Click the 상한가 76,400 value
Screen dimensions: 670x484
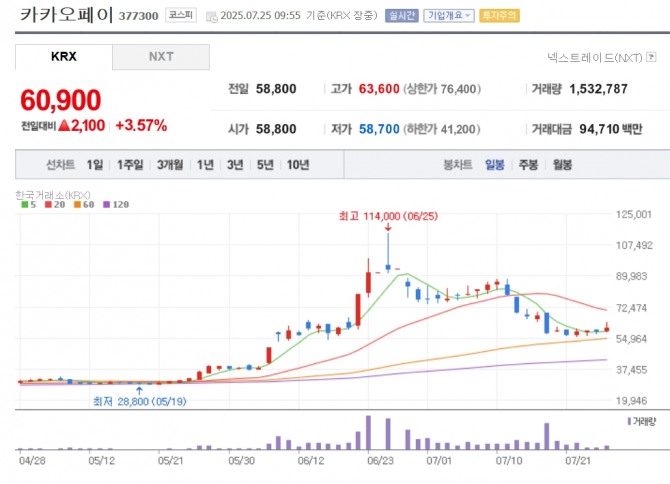point(442,89)
